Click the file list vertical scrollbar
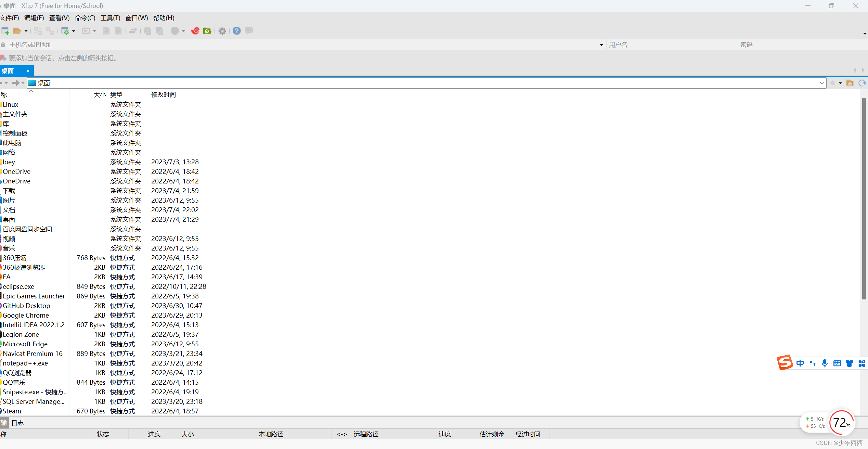This screenshot has height=449, width=868. tap(864, 198)
